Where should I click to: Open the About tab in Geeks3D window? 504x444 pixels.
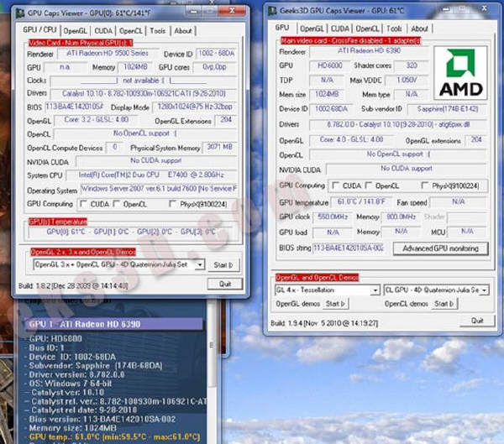(x=419, y=29)
